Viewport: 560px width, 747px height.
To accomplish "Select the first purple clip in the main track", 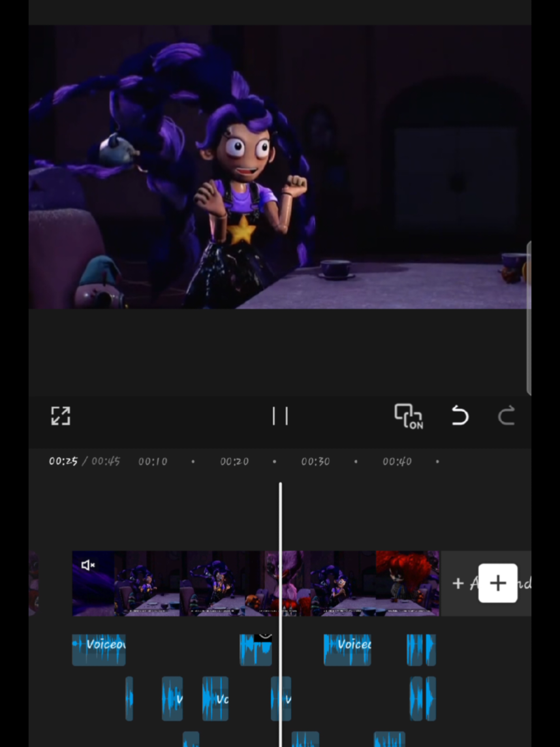I will tap(93, 583).
